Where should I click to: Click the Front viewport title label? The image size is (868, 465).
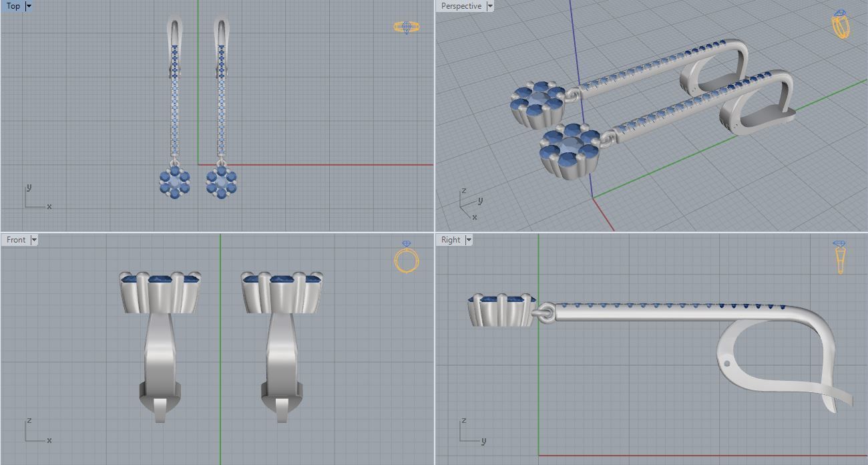point(16,240)
